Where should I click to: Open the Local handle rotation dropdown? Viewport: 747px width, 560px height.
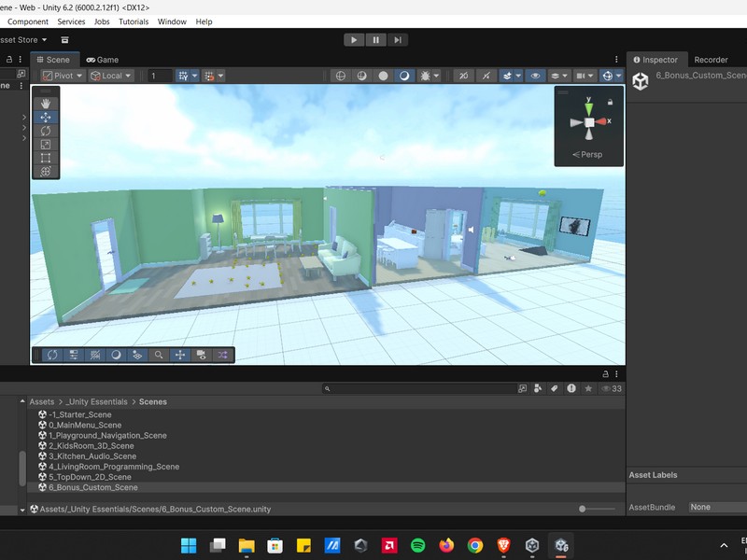click(111, 76)
